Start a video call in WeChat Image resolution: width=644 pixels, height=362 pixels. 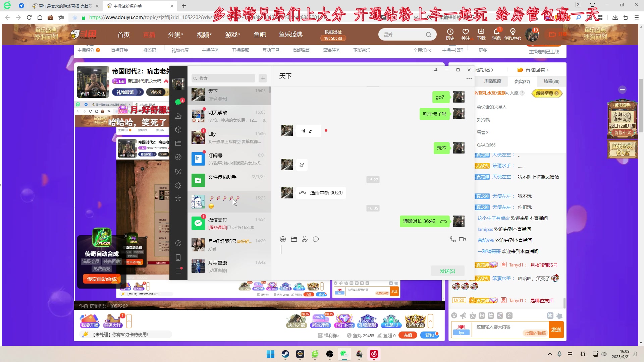click(463, 239)
